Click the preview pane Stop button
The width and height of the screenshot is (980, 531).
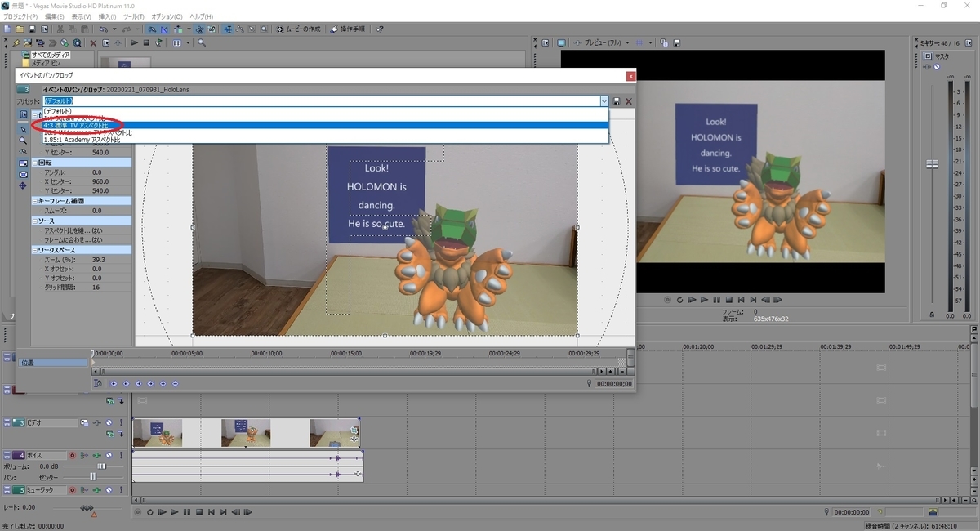(x=729, y=300)
